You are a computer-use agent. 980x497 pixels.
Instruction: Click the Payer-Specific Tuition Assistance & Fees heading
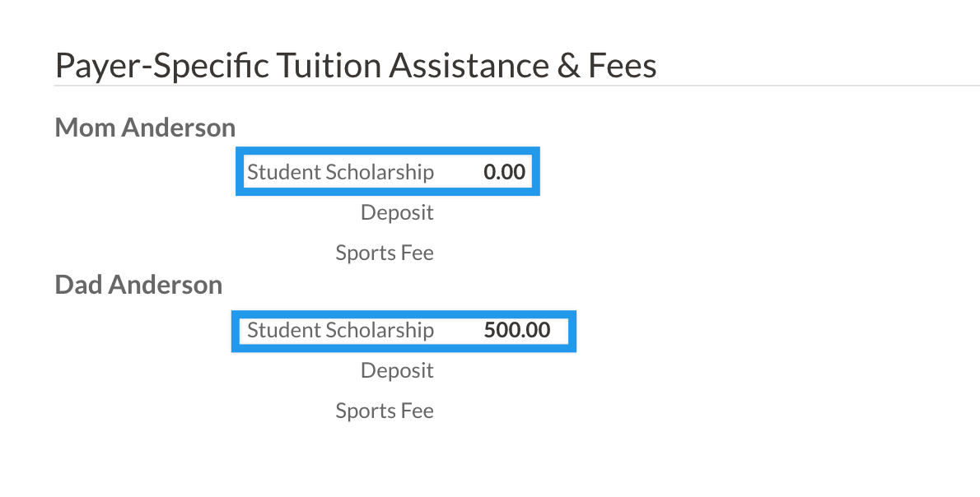[355, 66]
